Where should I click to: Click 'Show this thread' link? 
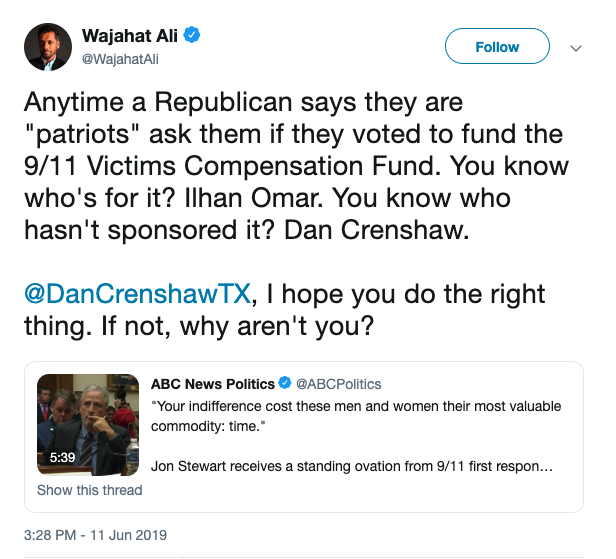90,490
